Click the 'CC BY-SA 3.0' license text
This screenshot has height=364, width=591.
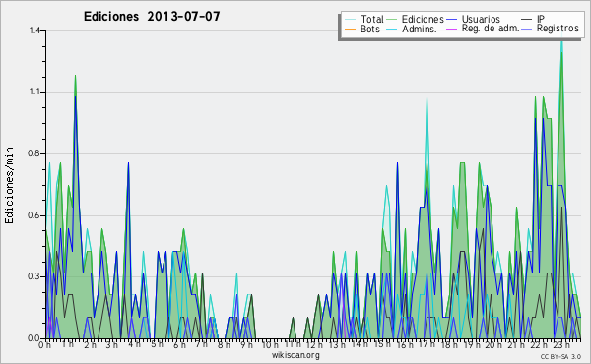coord(560,356)
